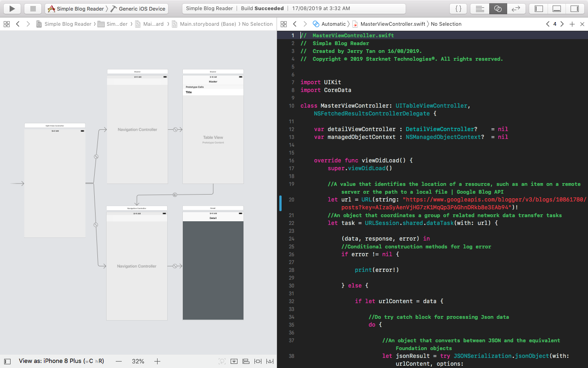Open storyboard editor related items grid menu
This screenshot has width=588, height=368.
tap(6, 24)
